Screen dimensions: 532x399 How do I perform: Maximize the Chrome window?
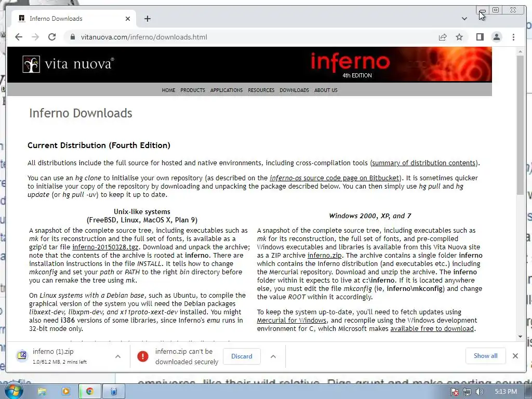coord(495,10)
